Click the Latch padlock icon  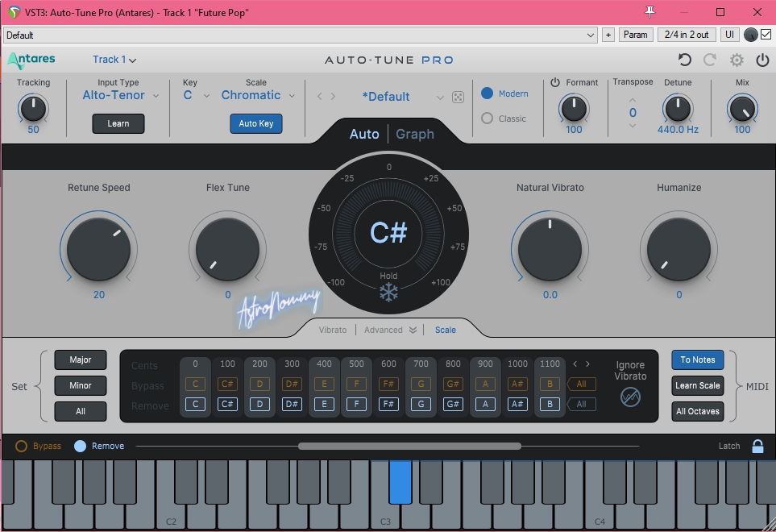(x=757, y=446)
